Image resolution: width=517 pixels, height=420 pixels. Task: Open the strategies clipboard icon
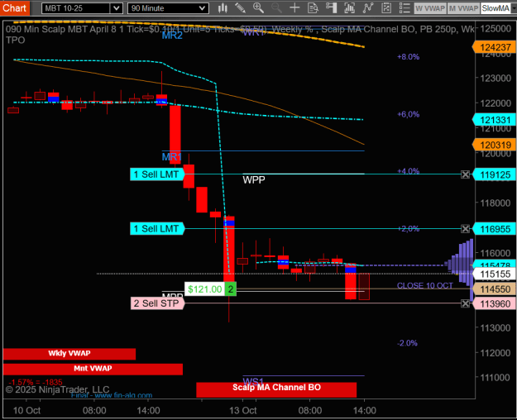pos(386,8)
